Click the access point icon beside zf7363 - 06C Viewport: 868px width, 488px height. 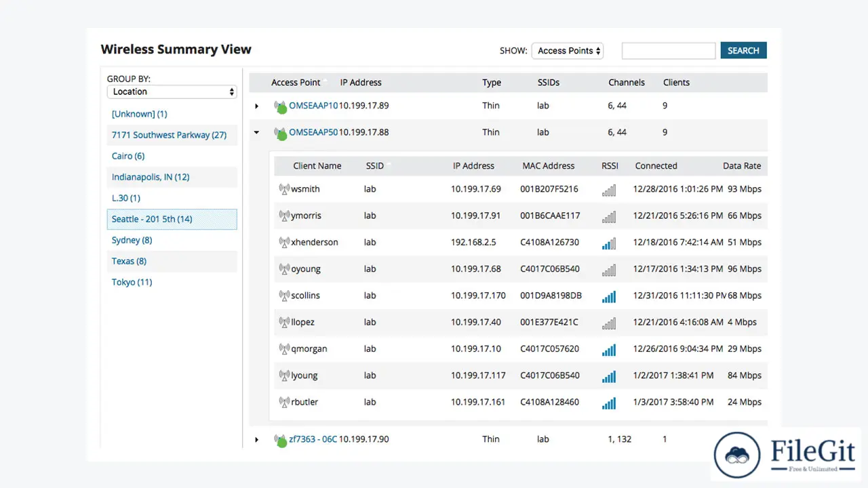(x=280, y=440)
